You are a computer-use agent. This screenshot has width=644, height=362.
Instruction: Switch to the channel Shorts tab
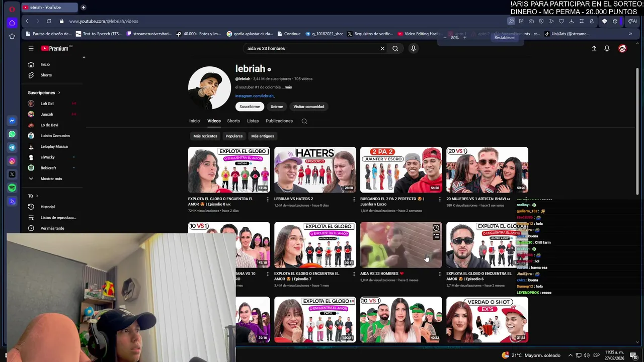233,121
